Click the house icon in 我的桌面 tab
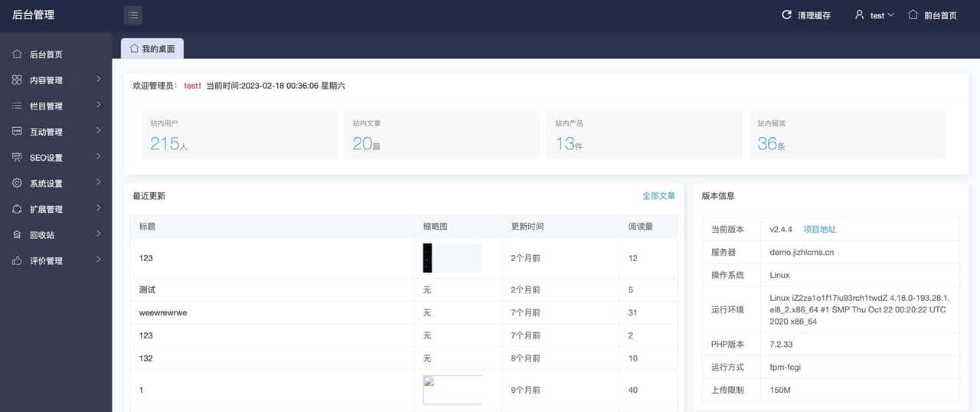Image resolution: width=980 pixels, height=412 pixels. 134,48
